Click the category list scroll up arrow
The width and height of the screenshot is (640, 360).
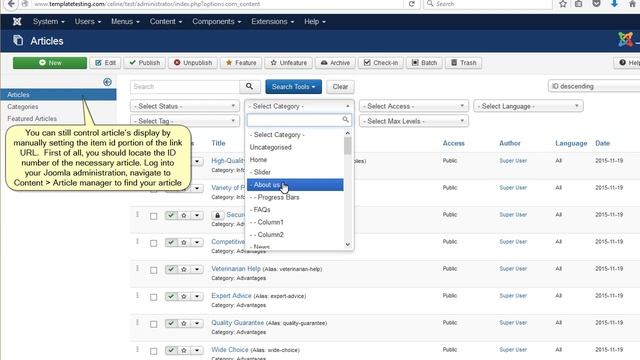pos(348,133)
